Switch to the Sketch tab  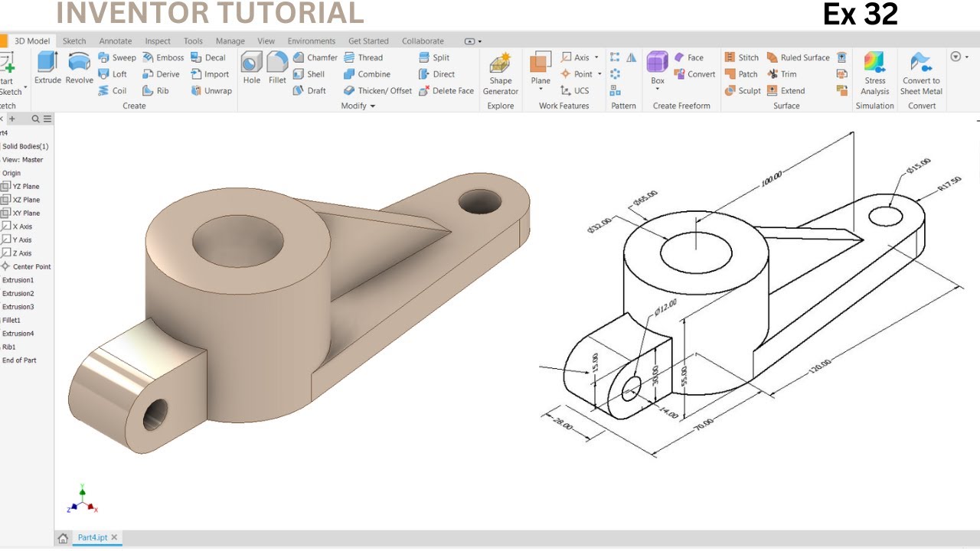[x=74, y=41]
